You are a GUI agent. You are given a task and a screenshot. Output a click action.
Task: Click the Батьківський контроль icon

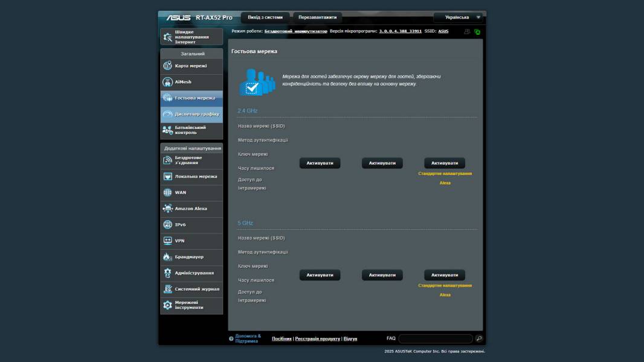(168, 130)
